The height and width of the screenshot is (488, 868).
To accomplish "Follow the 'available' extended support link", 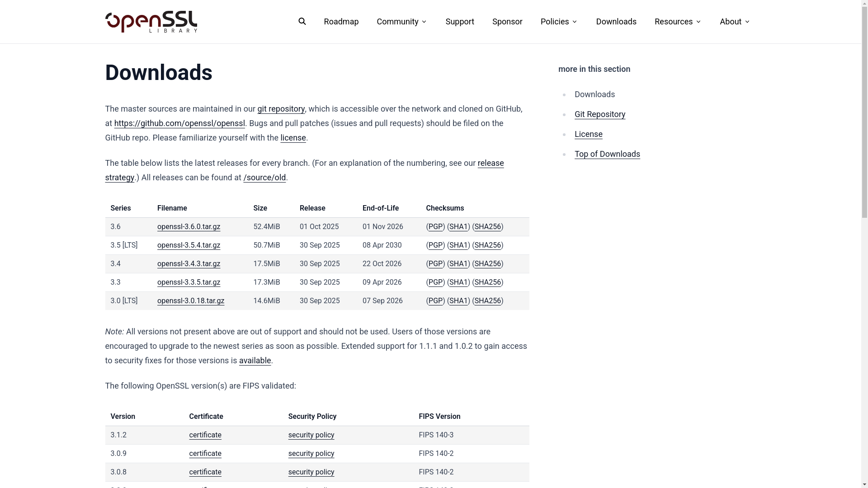I will point(255,361).
